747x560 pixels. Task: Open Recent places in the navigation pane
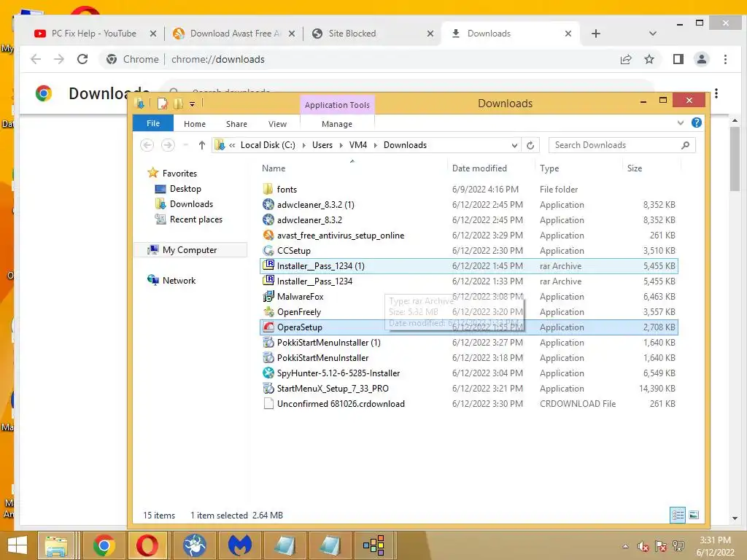[196, 219]
